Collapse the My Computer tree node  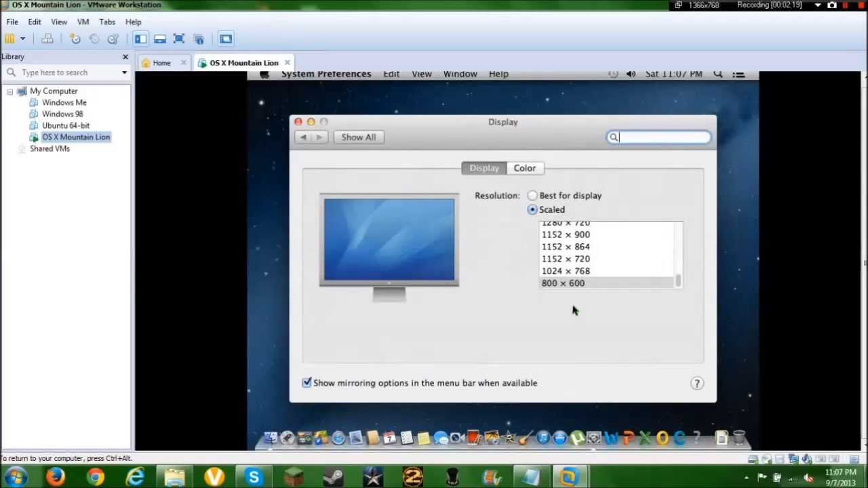(x=9, y=91)
